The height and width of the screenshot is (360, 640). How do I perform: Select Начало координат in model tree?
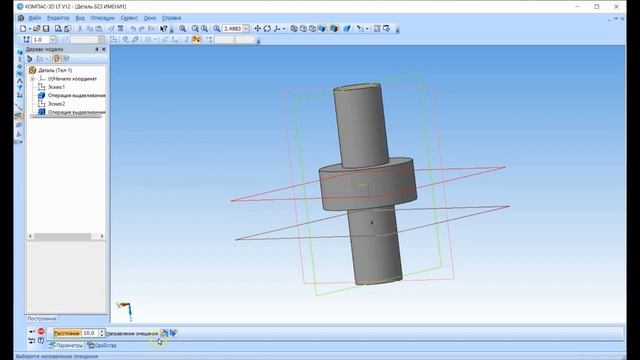click(72, 79)
